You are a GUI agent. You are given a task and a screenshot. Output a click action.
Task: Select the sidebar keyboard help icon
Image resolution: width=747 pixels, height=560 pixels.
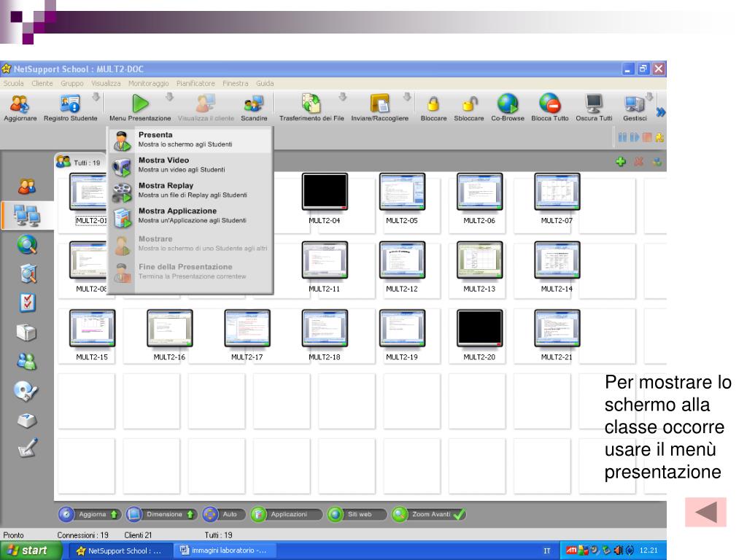pyautogui.click(x=27, y=421)
